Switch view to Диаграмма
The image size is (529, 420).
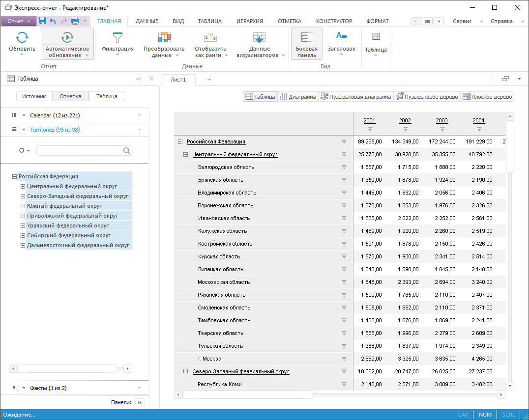pos(298,97)
